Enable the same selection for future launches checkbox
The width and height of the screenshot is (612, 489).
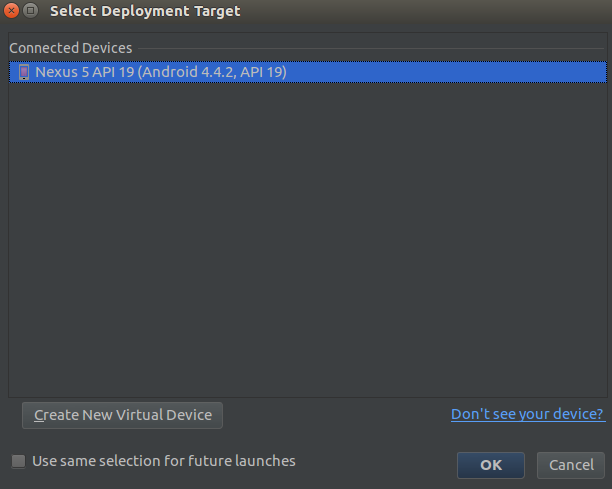pos(18,461)
